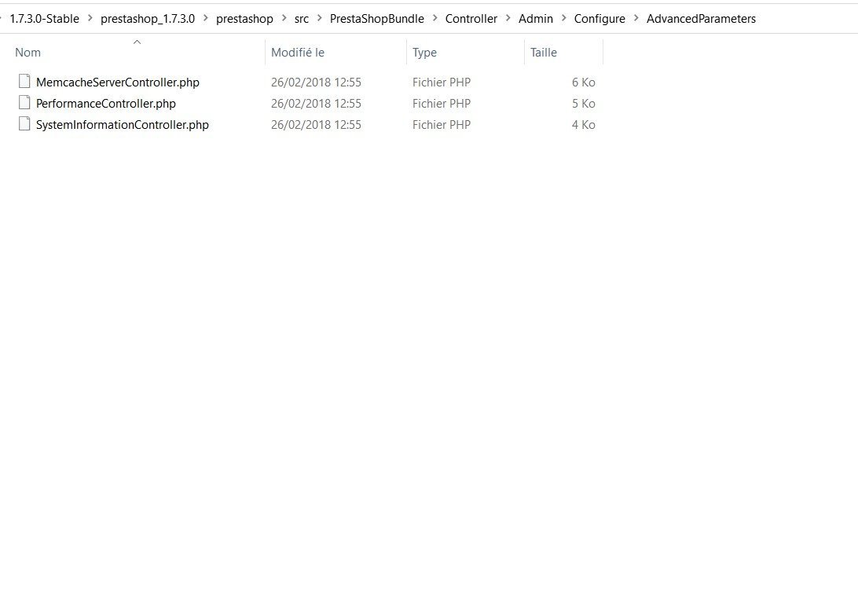Expand chevron after prestashop_1.7.3.0 in path

pos(206,18)
